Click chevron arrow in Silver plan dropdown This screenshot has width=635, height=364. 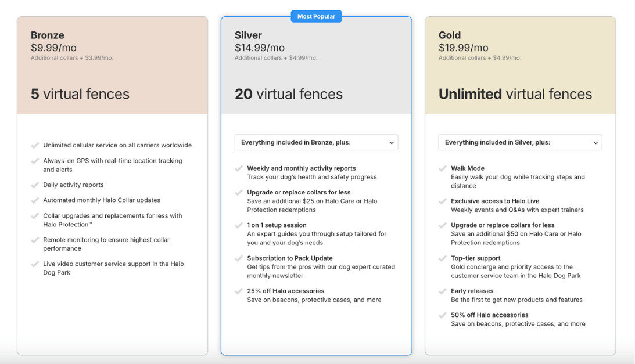pos(392,143)
